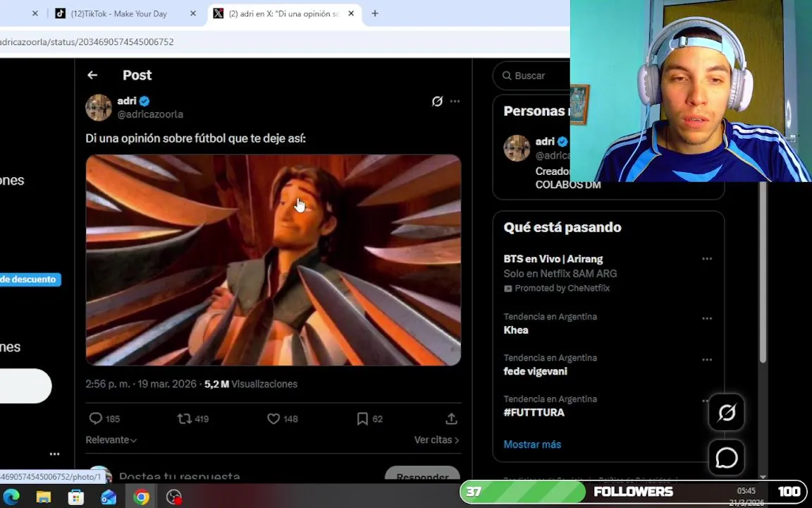Image resolution: width=812 pixels, height=508 pixels.
Task: Click the white pill button in left sidebar
Action: 25,386
